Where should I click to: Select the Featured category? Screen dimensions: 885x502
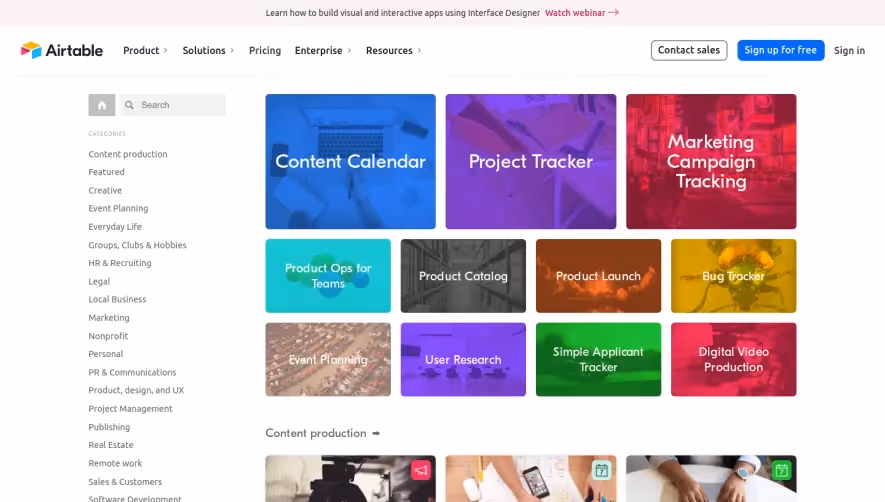click(x=106, y=172)
